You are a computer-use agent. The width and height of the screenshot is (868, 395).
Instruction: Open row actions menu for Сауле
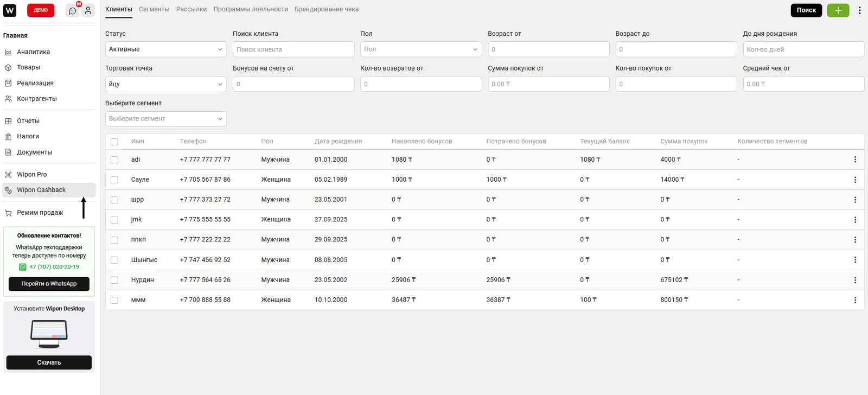[855, 180]
